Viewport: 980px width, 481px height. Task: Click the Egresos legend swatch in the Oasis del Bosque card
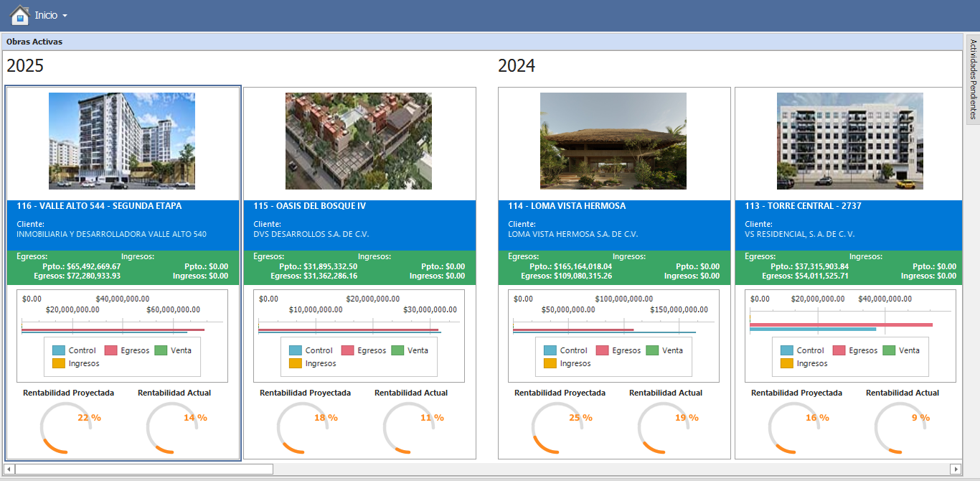[x=348, y=350]
